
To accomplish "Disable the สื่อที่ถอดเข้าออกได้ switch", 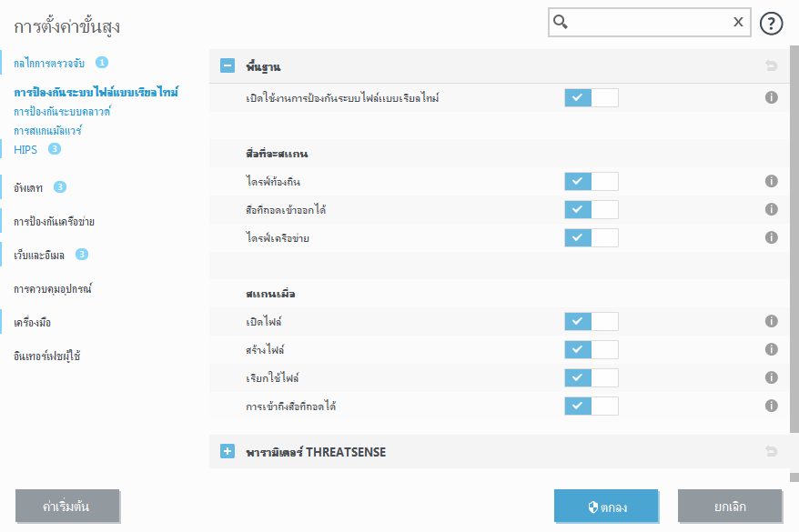I will (591, 210).
